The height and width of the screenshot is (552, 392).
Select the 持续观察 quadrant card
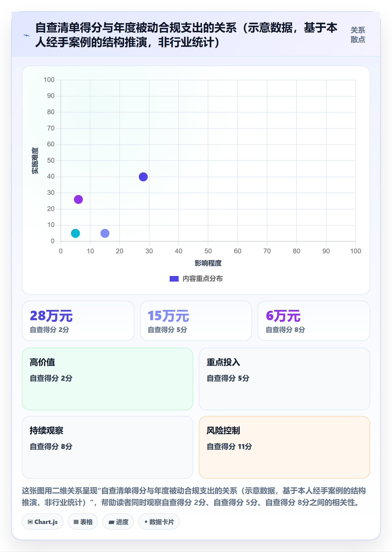(108, 447)
